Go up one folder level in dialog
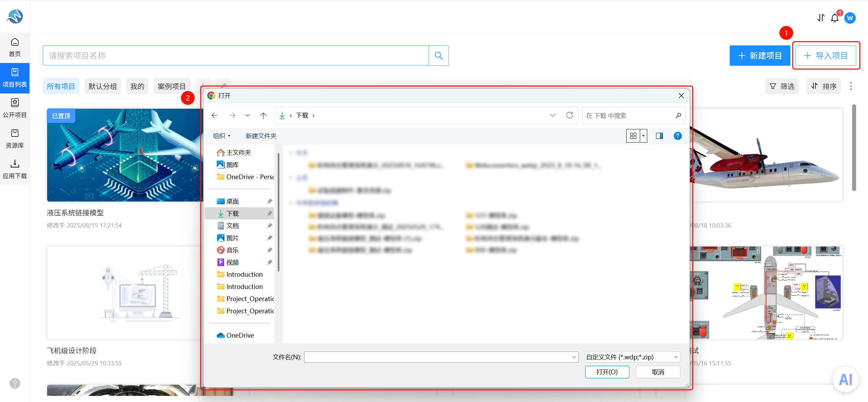Viewport: 868px width, 402px height. [263, 115]
